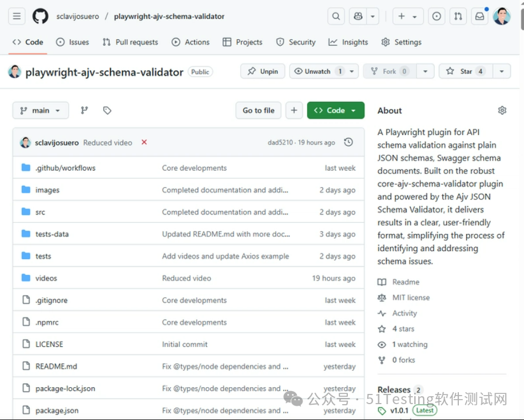
Task: Select the Code tab
Action: tap(28, 42)
